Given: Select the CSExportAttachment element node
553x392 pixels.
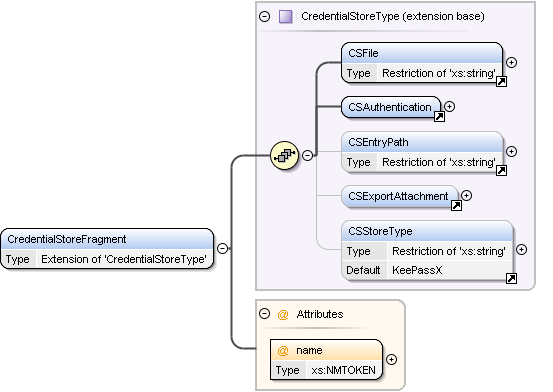Looking at the screenshot, I should 400,196.
